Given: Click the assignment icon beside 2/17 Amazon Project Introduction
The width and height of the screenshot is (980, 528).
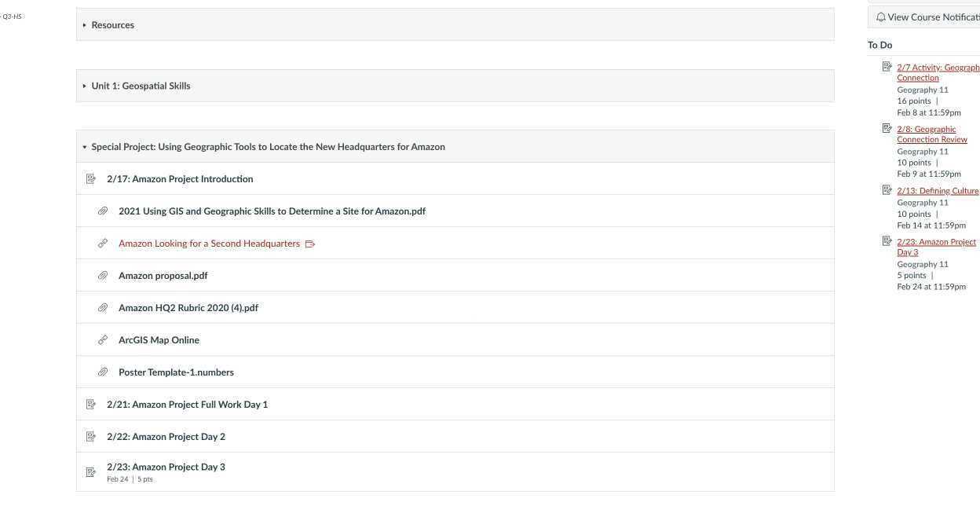Looking at the screenshot, I should [x=91, y=179].
